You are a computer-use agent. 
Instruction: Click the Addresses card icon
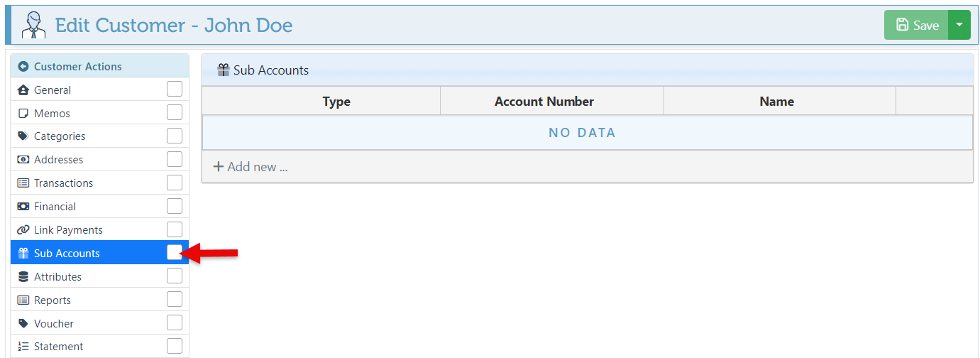pos(23,160)
